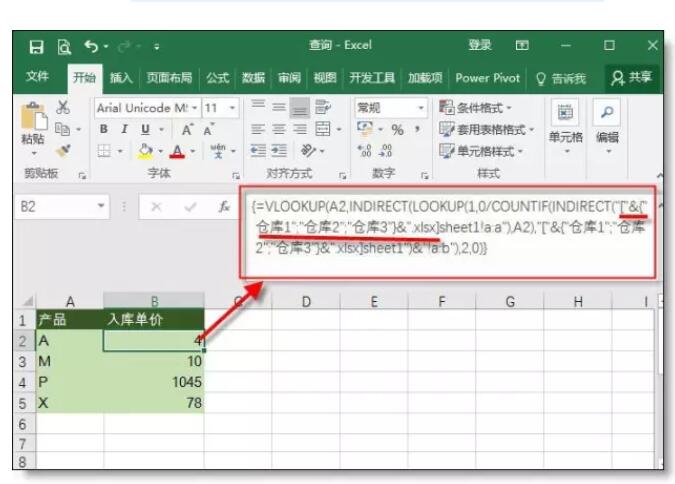This screenshot has height=484, width=675.
Task: Open the wén phonetic guide icon
Action: click(x=218, y=151)
